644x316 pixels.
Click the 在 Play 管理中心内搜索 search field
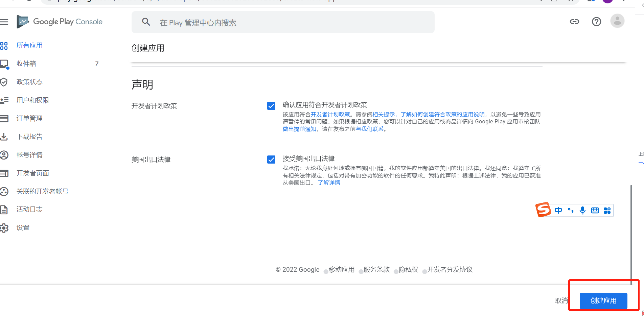(x=283, y=22)
